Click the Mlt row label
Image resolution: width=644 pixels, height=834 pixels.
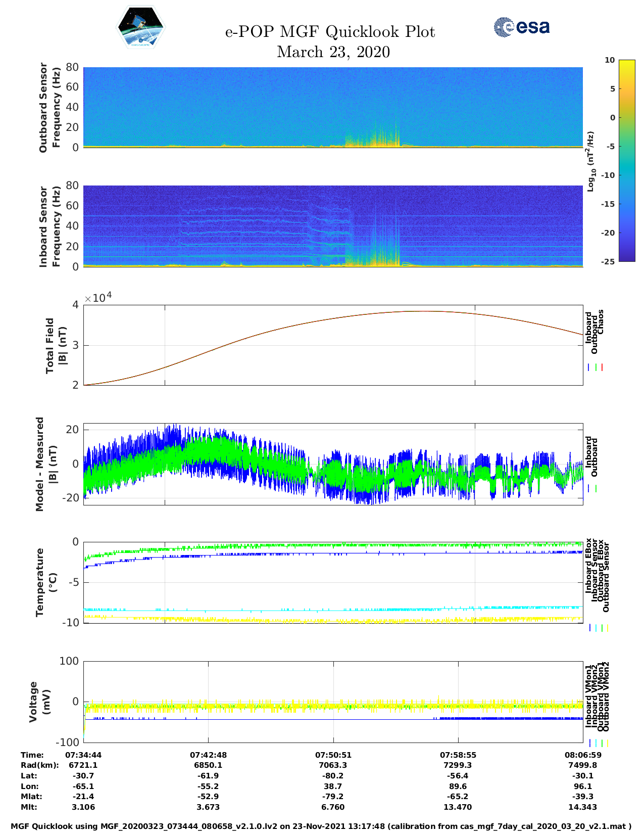tap(29, 807)
